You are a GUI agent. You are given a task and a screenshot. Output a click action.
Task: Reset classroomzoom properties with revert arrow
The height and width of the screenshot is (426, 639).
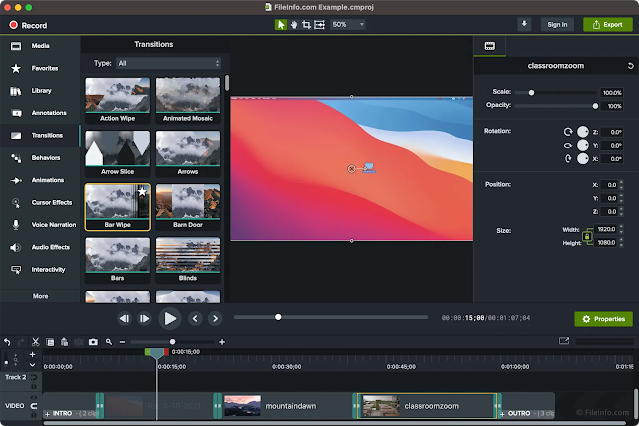630,66
